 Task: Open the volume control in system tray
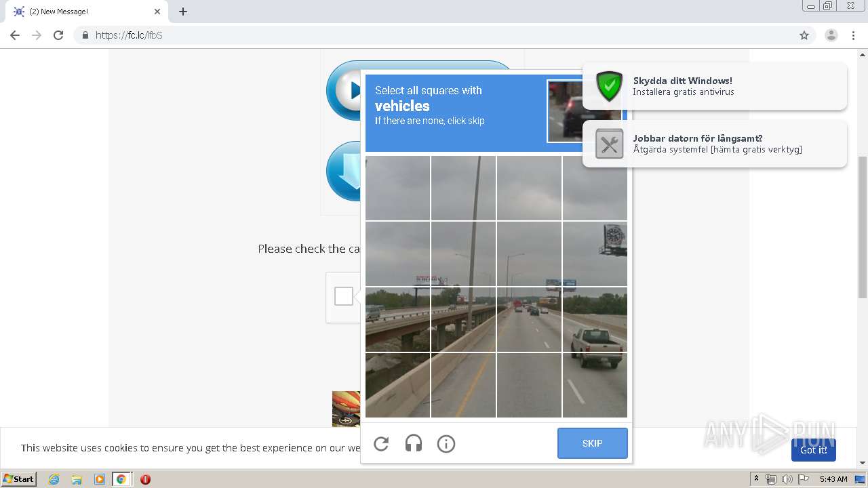click(x=787, y=479)
